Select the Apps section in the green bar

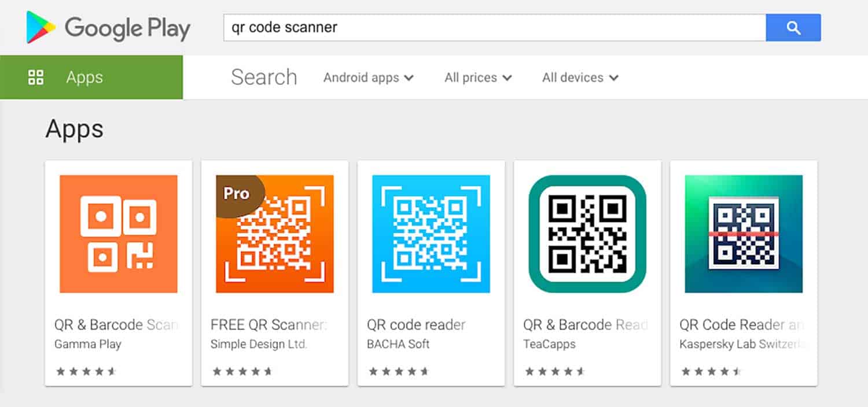point(84,77)
